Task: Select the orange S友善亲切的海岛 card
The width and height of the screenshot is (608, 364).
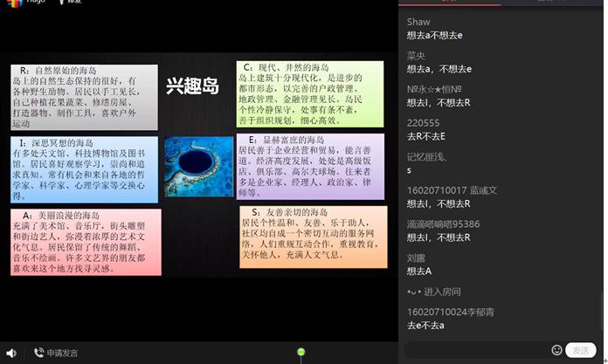Action: [x=312, y=237]
